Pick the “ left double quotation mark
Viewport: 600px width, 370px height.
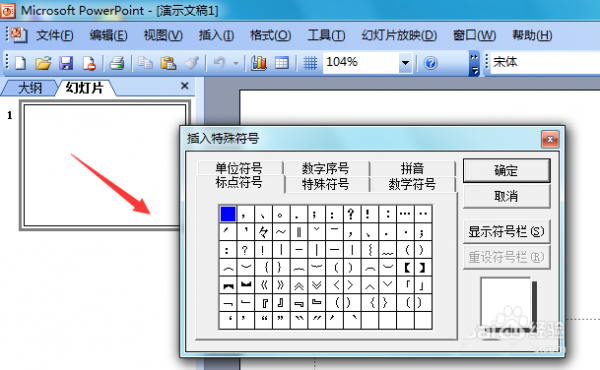(x=263, y=320)
